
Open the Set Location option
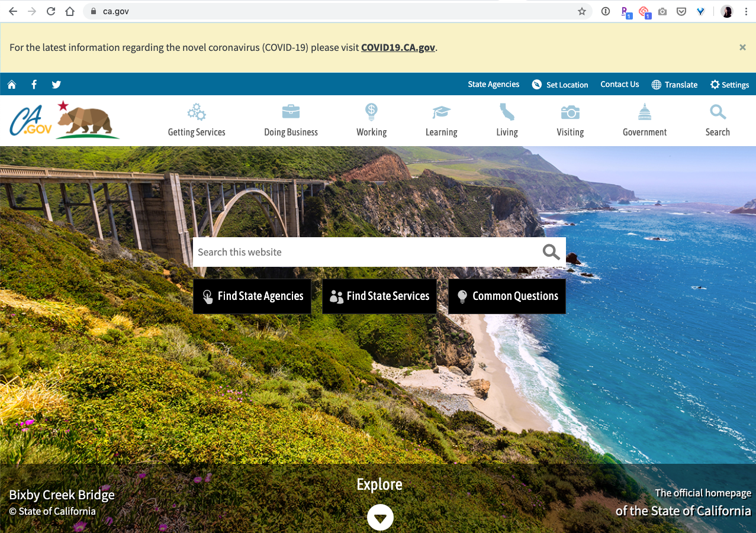pos(559,85)
